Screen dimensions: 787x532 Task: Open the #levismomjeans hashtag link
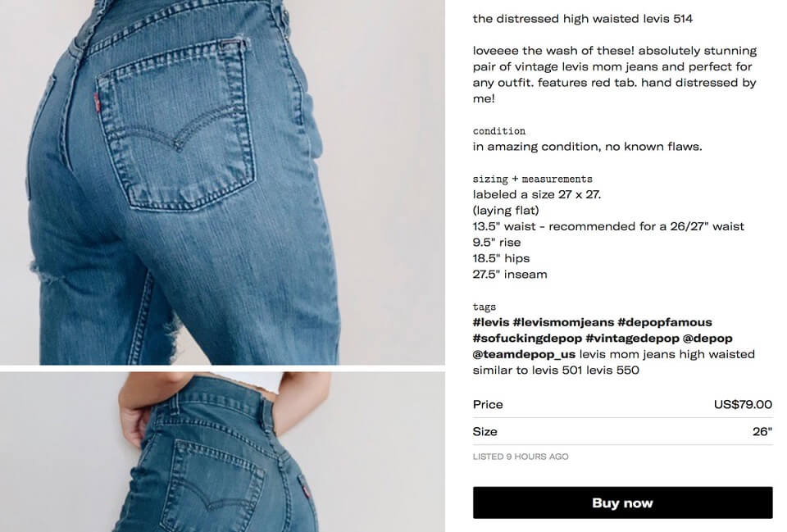(x=563, y=322)
